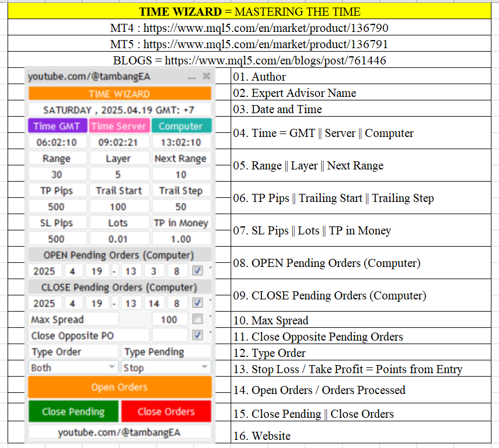
Task: Edit the Layer value 5
Action: pyautogui.click(x=119, y=174)
